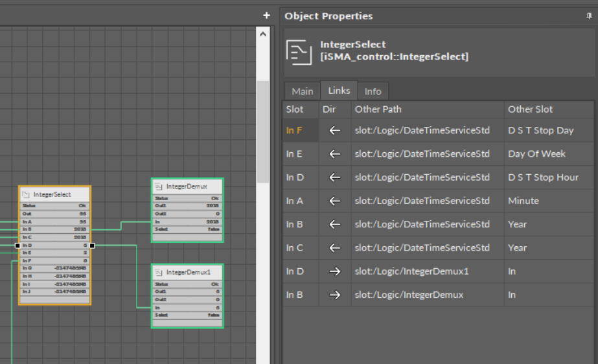
Task: Click the IntegerSelect icon in properties header
Action: pyautogui.click(x=300, y=52)
